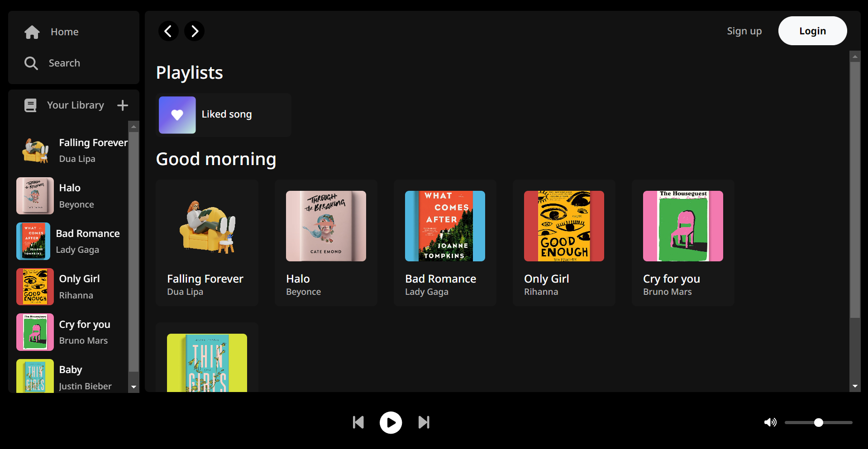Click "Lady Gaga" under Bad Romance card

(427, 292)
